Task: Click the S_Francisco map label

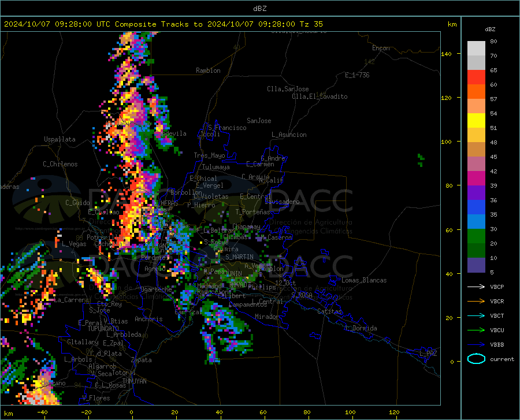Action: [227, 128]
